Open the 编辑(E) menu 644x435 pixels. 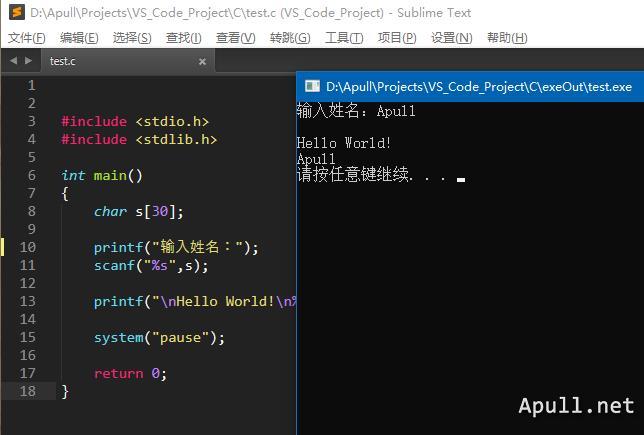click(79, 38)
